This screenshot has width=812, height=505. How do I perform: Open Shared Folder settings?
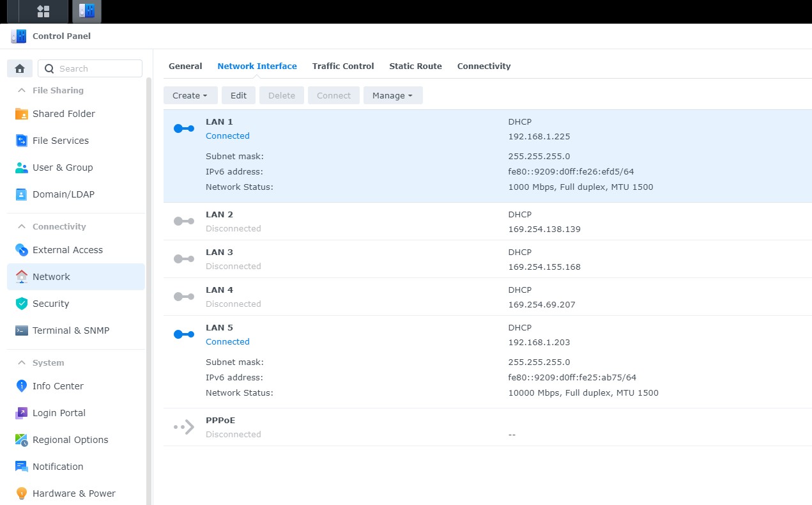63,114
